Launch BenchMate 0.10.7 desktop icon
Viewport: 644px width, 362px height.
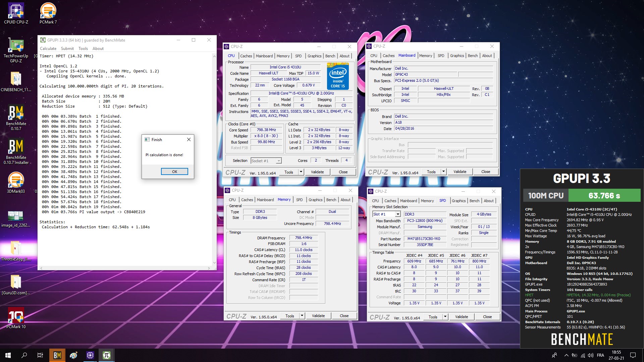point(16,117)
